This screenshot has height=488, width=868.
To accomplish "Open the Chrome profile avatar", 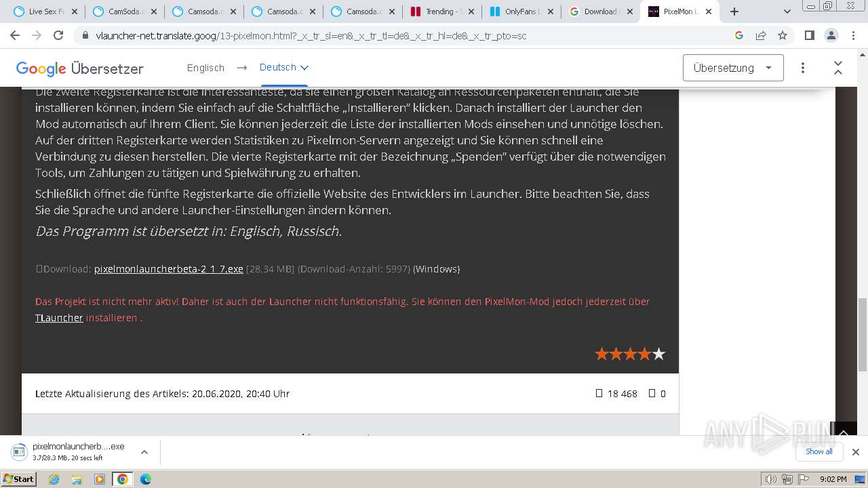I will [x=831, y=35].
